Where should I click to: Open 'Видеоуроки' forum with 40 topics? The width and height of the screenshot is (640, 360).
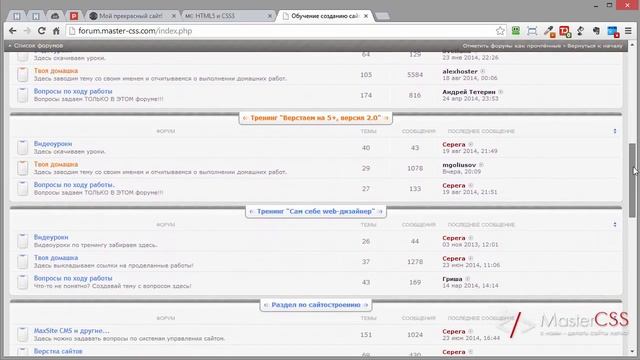click(x=53, y=144)
